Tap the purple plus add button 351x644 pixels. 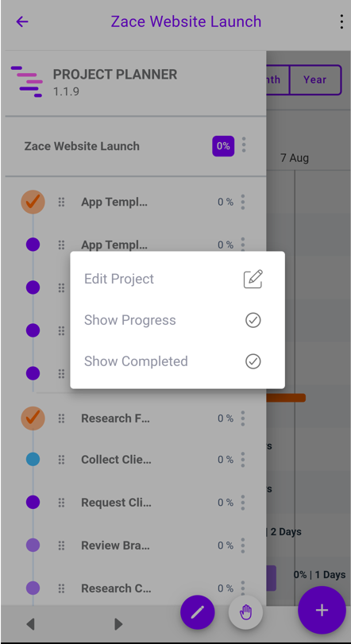click(x=322, y=611)
